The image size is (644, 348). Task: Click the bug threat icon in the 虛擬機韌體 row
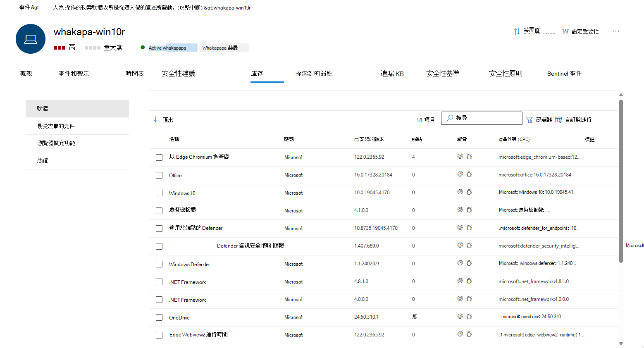(x=469, y=210)
